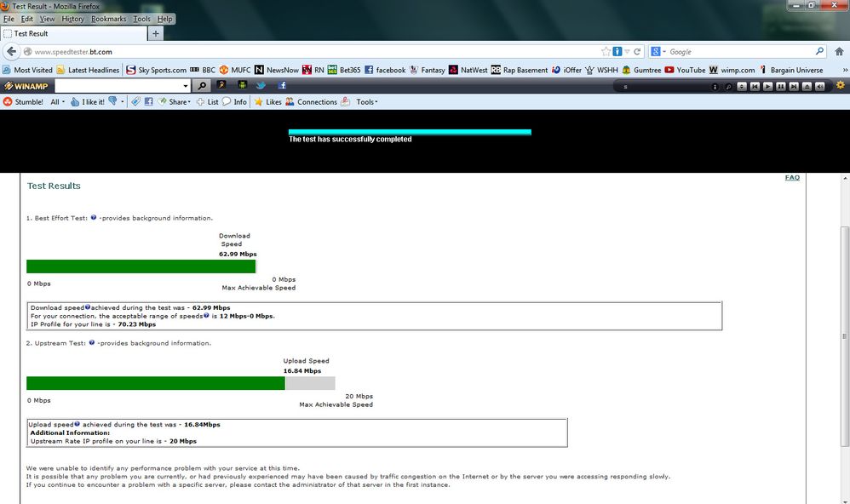
Task: Open the File menu
Action: click(9, 19)
